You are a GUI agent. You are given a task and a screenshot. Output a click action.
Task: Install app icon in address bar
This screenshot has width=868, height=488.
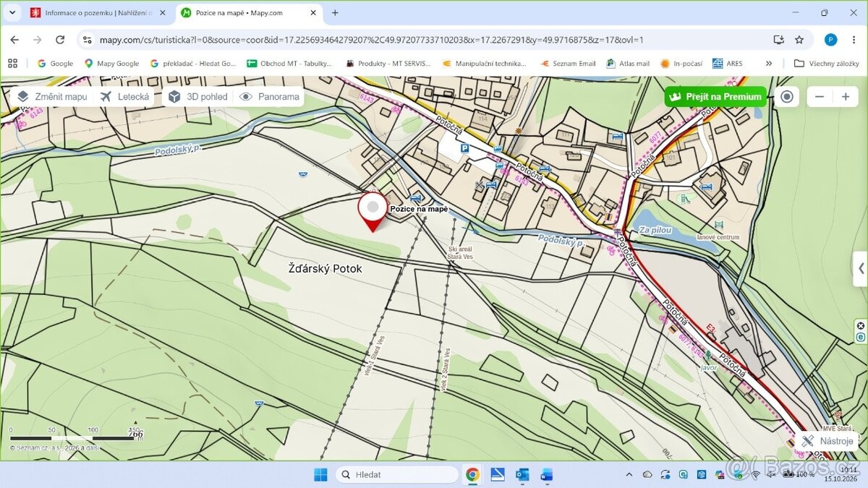(778, 40)
